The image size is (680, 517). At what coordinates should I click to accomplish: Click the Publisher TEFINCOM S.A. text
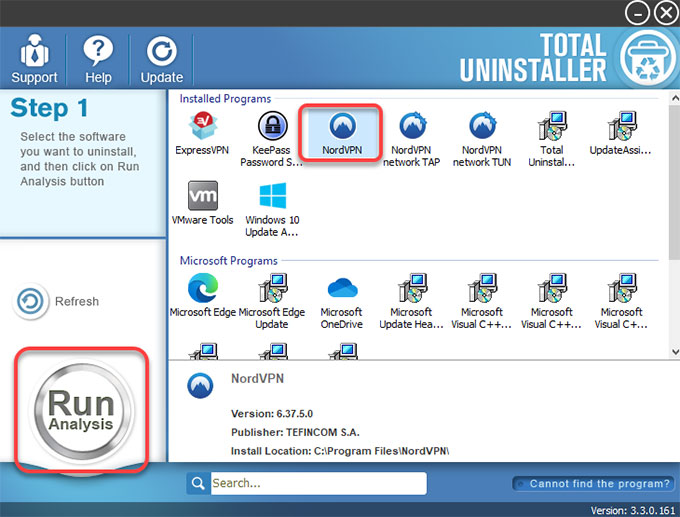(x=295, y=432)
